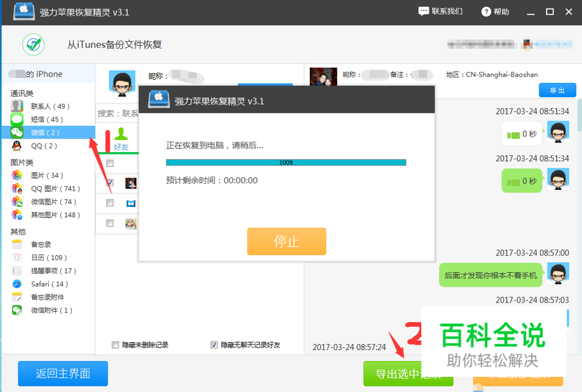The image size is (582, 392).
Task: Click the 搜索 contact search field
Action: [117, 113]
